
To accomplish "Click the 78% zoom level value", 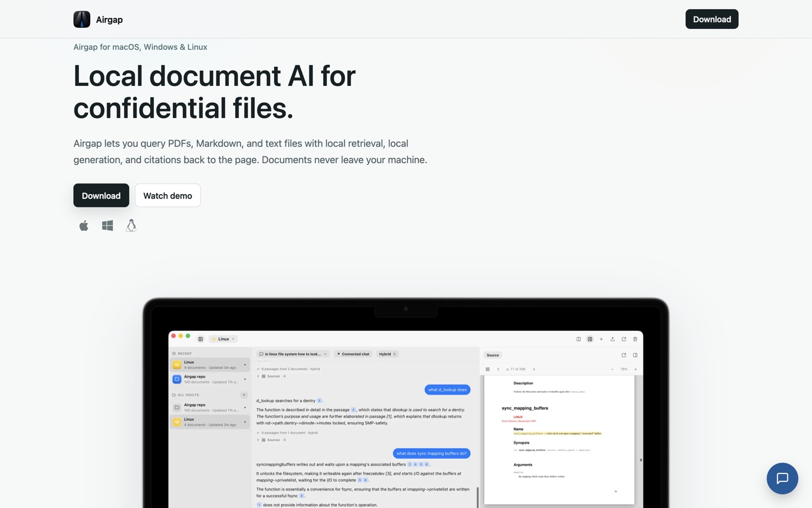I will 624,369.
